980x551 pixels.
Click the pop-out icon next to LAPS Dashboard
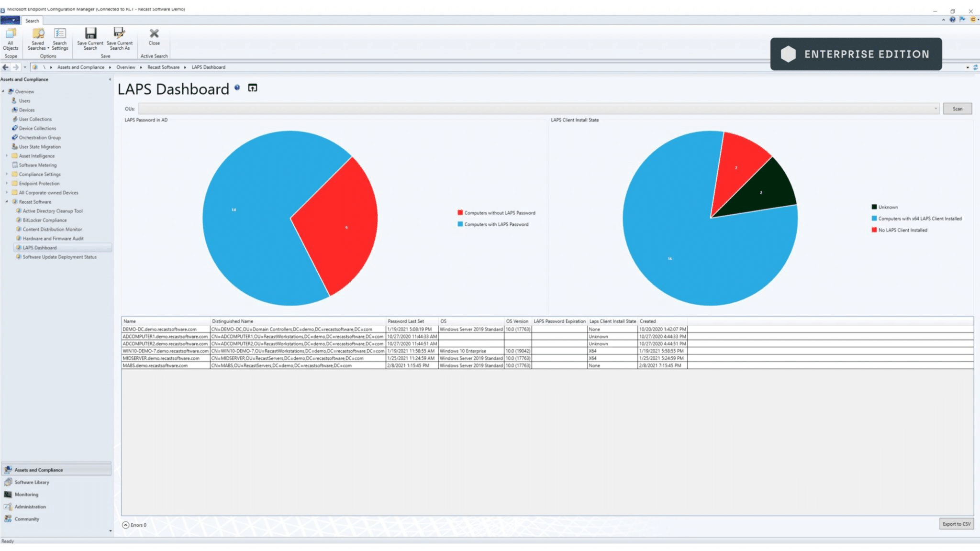point(253,88)
